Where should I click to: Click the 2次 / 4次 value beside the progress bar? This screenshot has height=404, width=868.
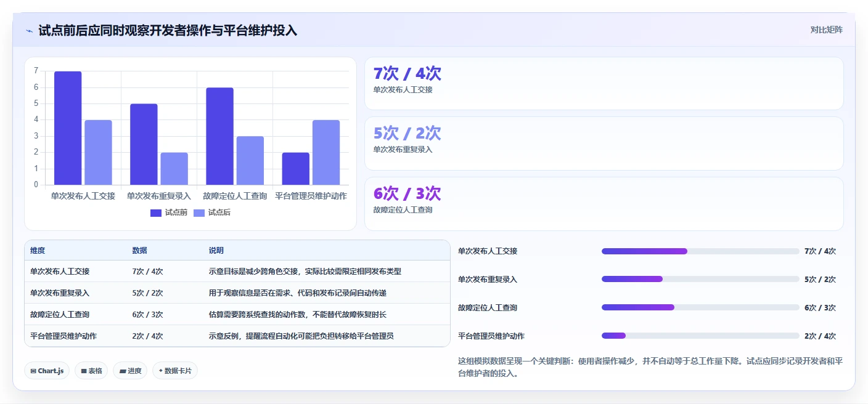[x=820, y=336]
